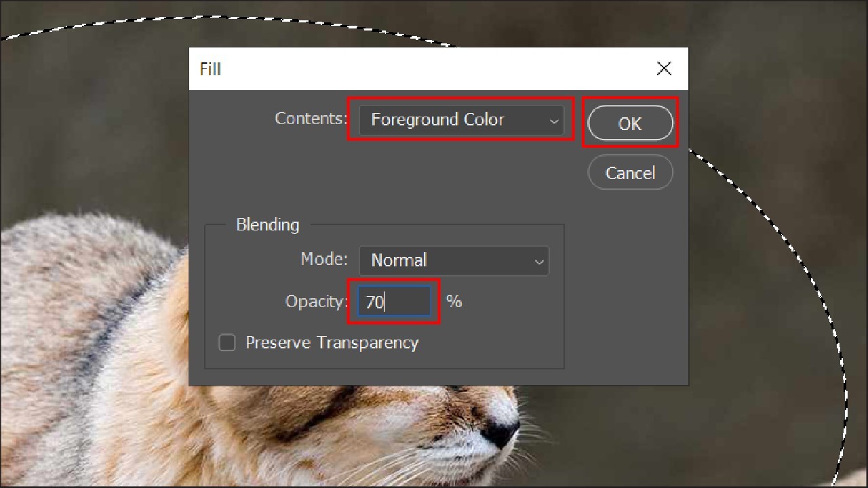The height and width of the screenshot is (488, 868).
Task: Select the Opacity input field
Action: [x=393, y=302]
